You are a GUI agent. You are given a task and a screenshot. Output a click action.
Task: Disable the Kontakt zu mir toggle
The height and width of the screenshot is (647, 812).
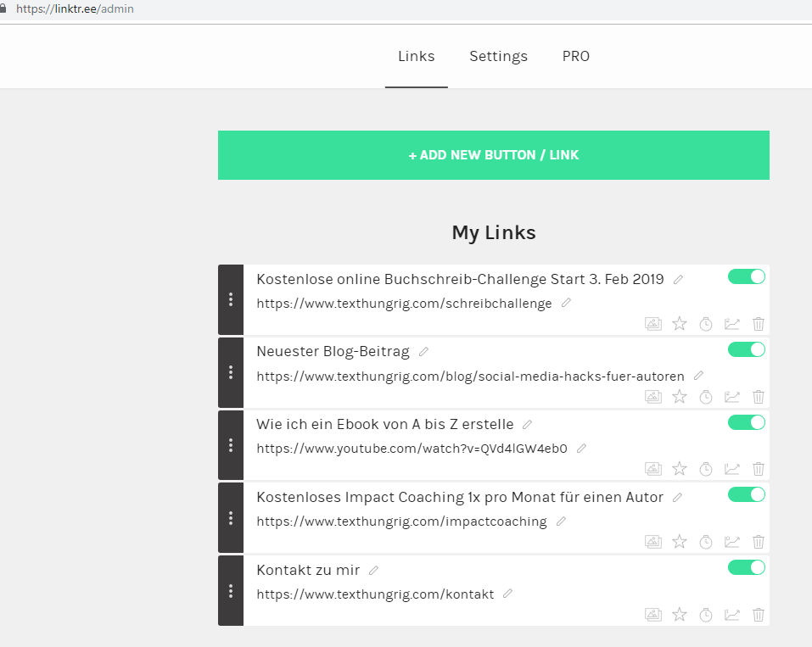[x=746, y=568]
